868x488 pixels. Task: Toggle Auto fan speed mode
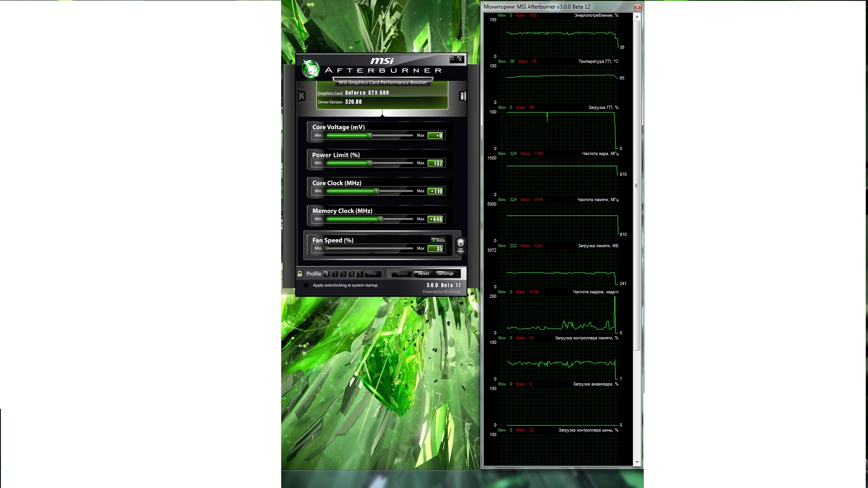(438, 240)
